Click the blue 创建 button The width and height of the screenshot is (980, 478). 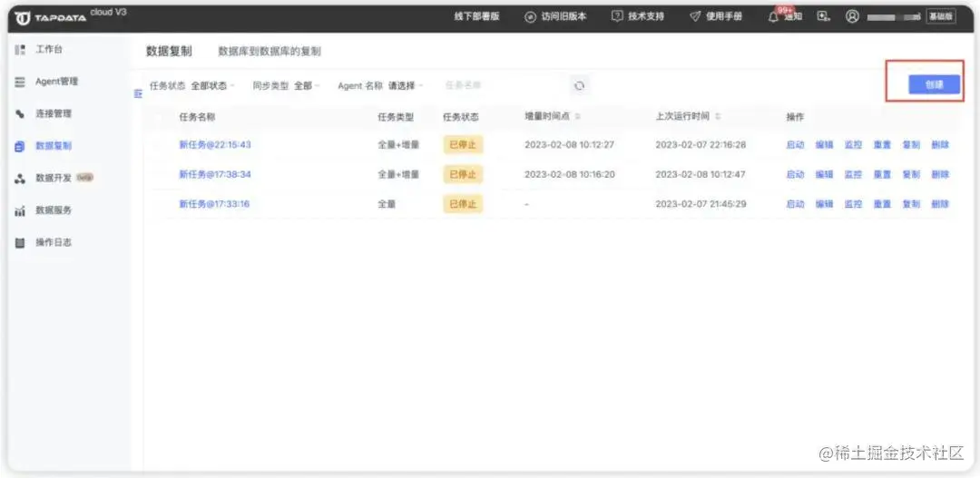click(934, 85)
